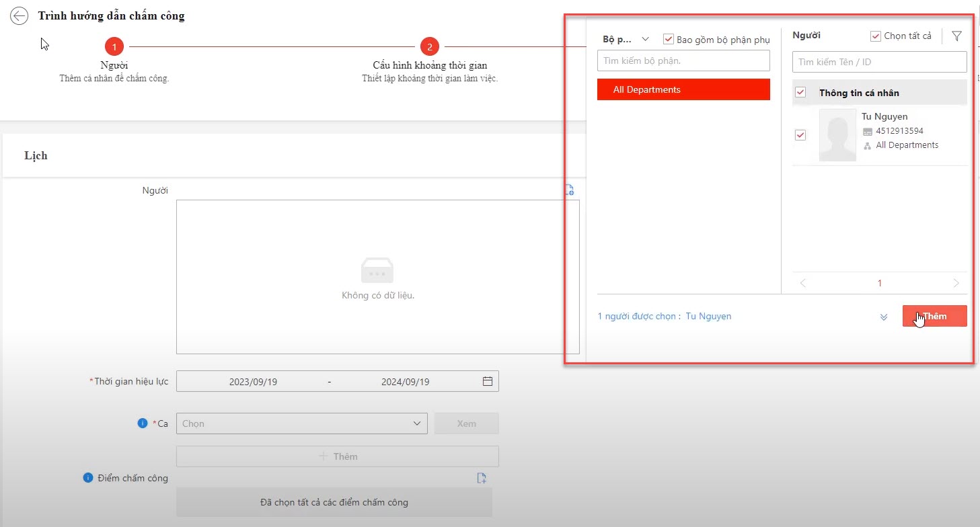Go to next page of people
This screenshot has height=527, width=980.
(x=956, y=283)
